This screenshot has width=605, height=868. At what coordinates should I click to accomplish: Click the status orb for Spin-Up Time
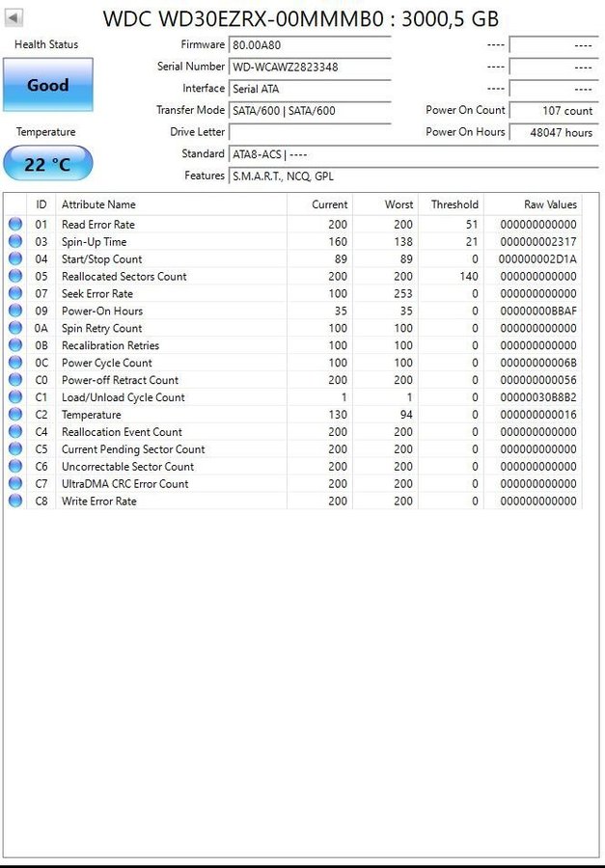(x=15, y=241)
